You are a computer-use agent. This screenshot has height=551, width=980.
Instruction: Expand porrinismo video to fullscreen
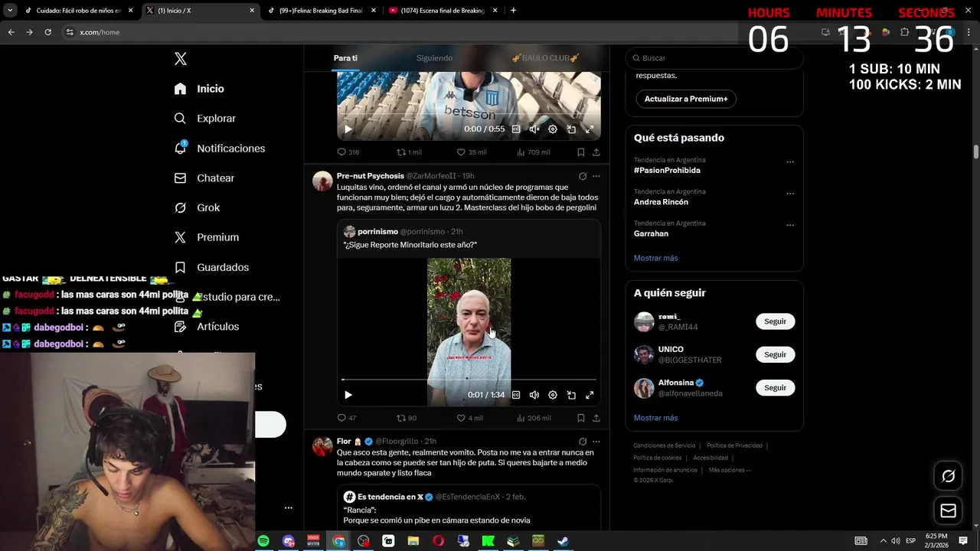[x=590, y=395]
